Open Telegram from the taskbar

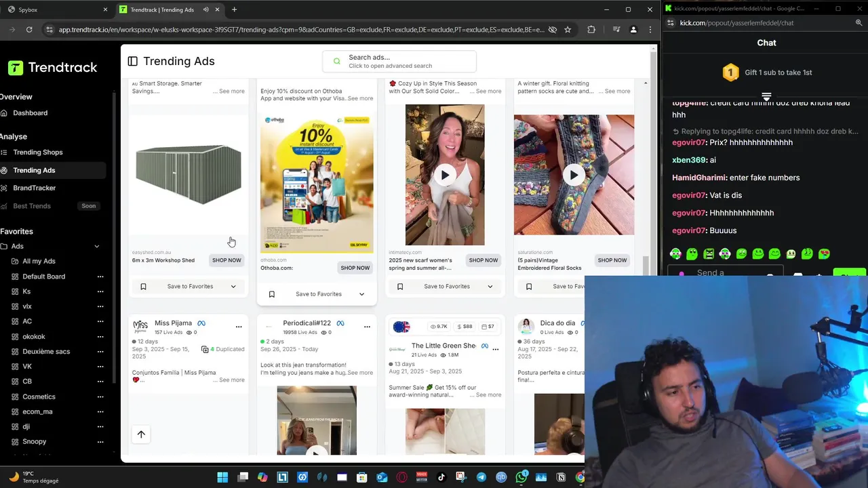click(481, 477)
